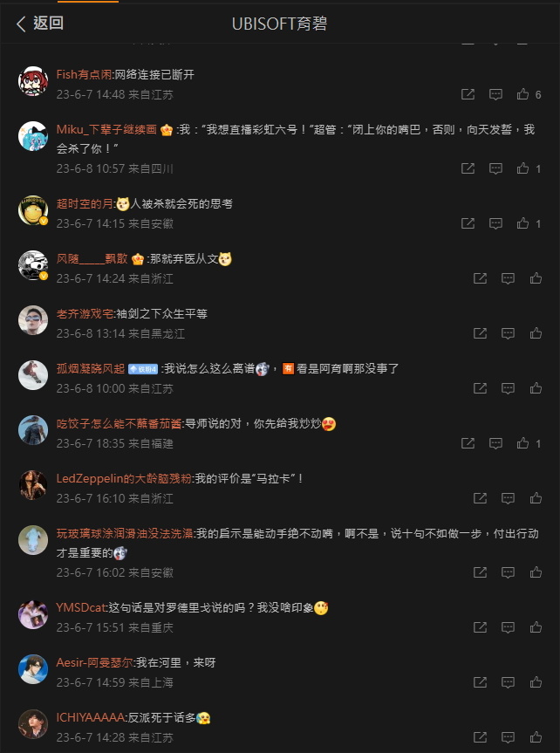This screenshot has width=560, height=753.
Task: Open 超时空的月's avatar picture
Action: click(32, 210)
